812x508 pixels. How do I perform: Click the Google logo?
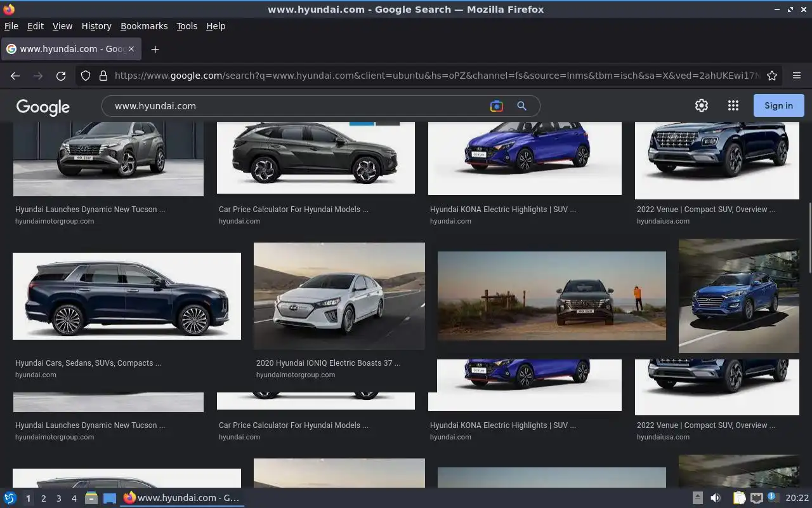point(43,107)
